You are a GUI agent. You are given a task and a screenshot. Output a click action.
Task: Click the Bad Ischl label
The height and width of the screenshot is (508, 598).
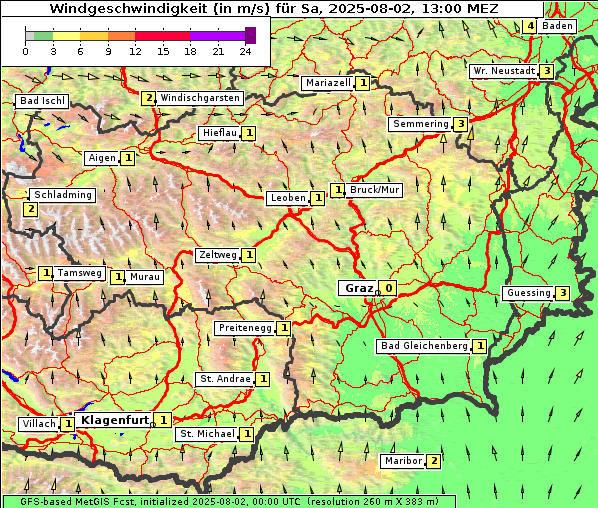pyautogui.click(x=42, y=101)
